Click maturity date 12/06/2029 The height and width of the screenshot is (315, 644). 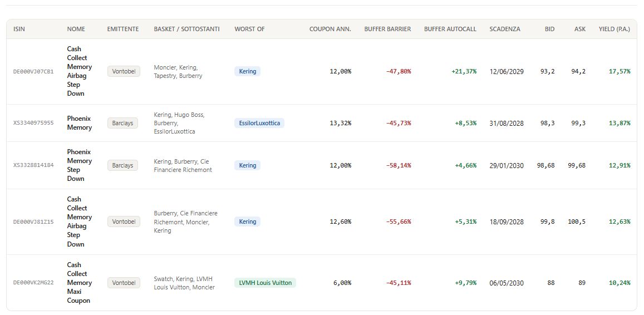(x=507, y=71)
